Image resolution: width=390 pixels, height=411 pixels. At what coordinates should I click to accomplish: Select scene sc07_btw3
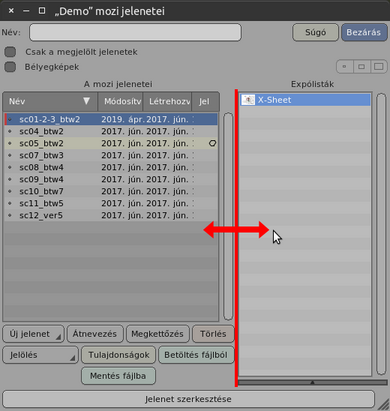(111, 155)
